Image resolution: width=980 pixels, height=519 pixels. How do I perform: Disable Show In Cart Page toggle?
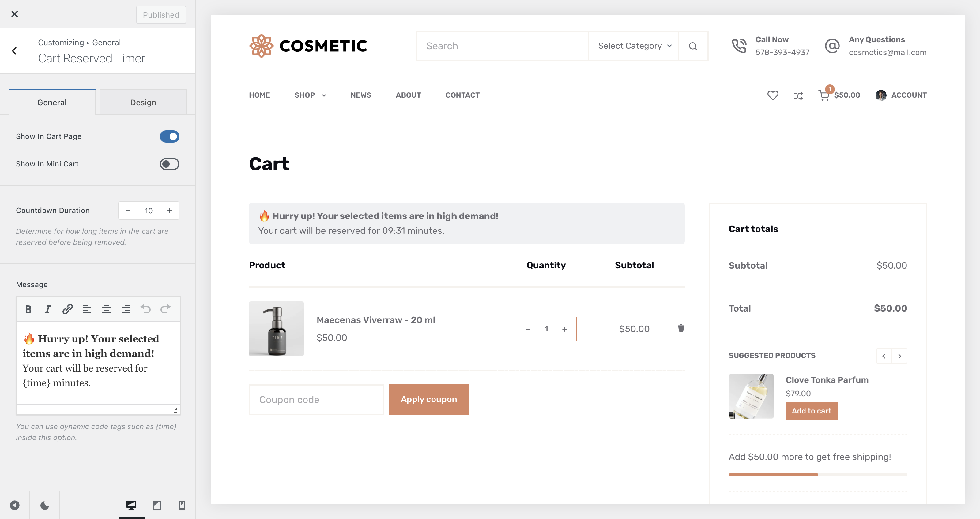coord(169,136)
